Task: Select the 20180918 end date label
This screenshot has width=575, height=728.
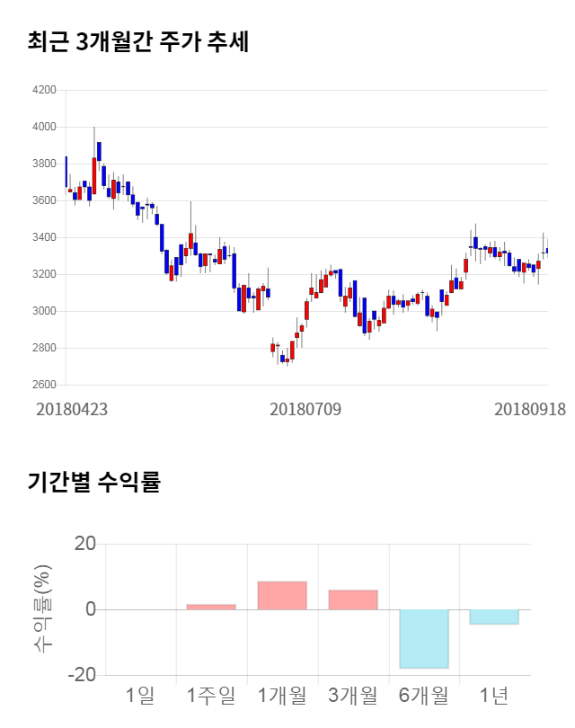Action: pyautogui.click(x=530, y=409)
